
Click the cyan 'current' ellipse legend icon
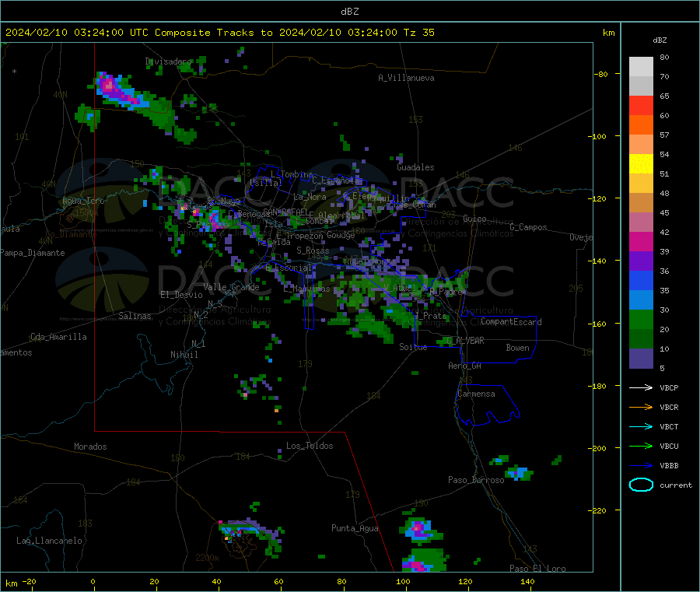click(641, 485)
